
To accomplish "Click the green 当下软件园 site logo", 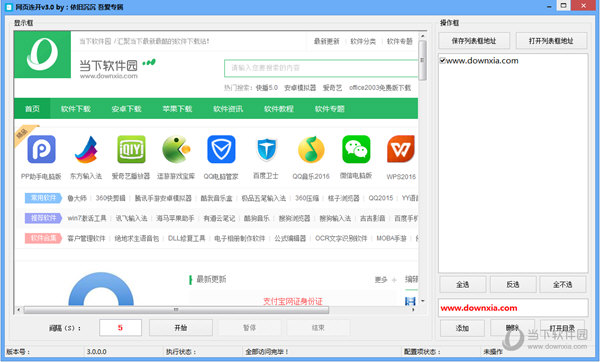I will coord(42,54).
